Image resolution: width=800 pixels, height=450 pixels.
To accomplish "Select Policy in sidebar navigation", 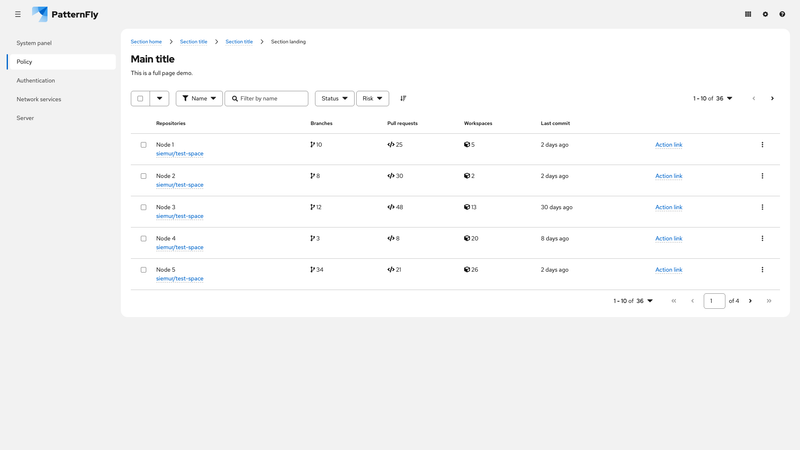I will (61, 62).
